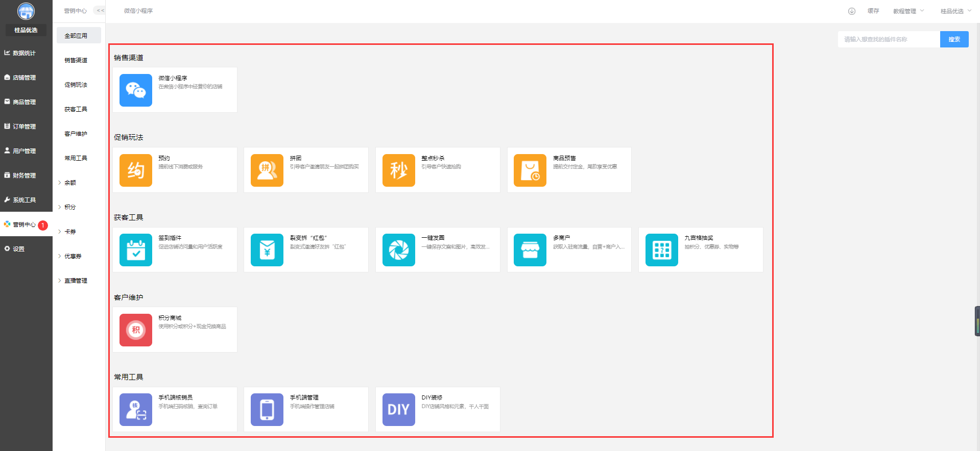This screenshot has width=980, height=451.
Task: Open 用户管理 in the main sidebar
Action: coord(26,151)
